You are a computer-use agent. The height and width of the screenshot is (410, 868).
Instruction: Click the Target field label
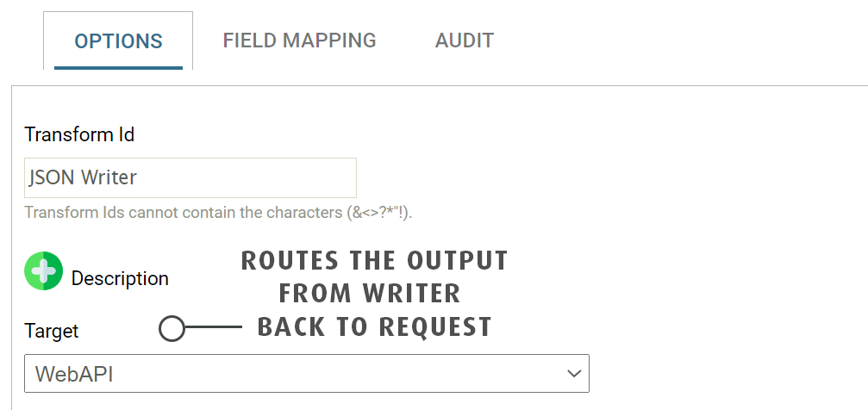pos(52,331)
